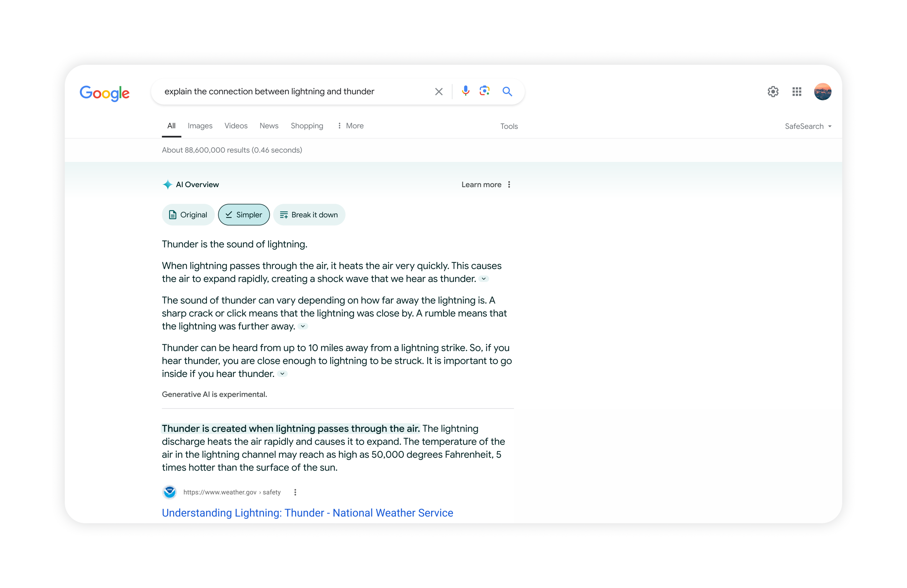
Task: Expand the go inside thunder safety chevron
Action: (282, 374)
